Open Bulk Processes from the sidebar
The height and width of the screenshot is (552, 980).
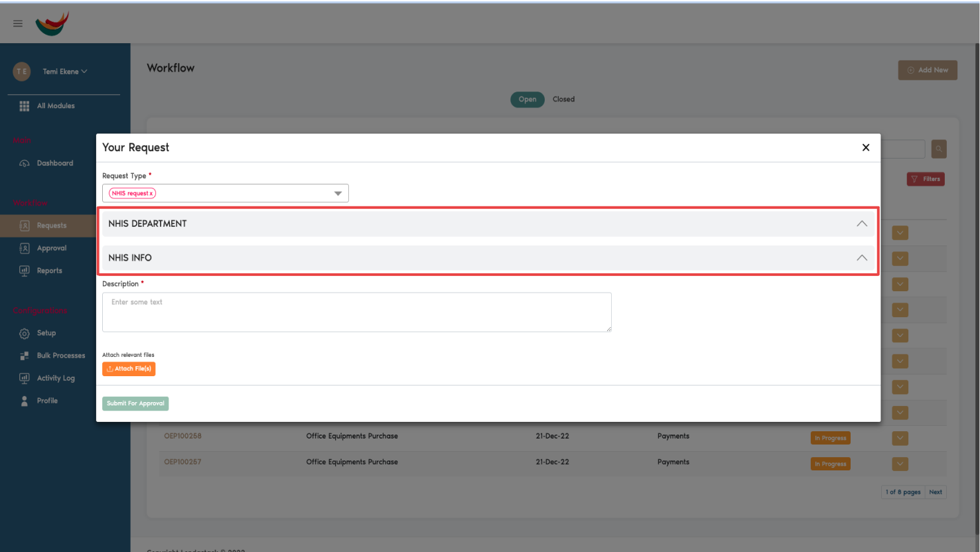[x=25, y=355]
